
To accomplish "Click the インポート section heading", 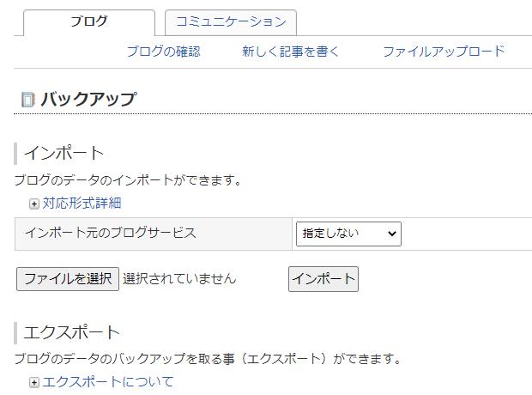I will (x=63, y=154).
